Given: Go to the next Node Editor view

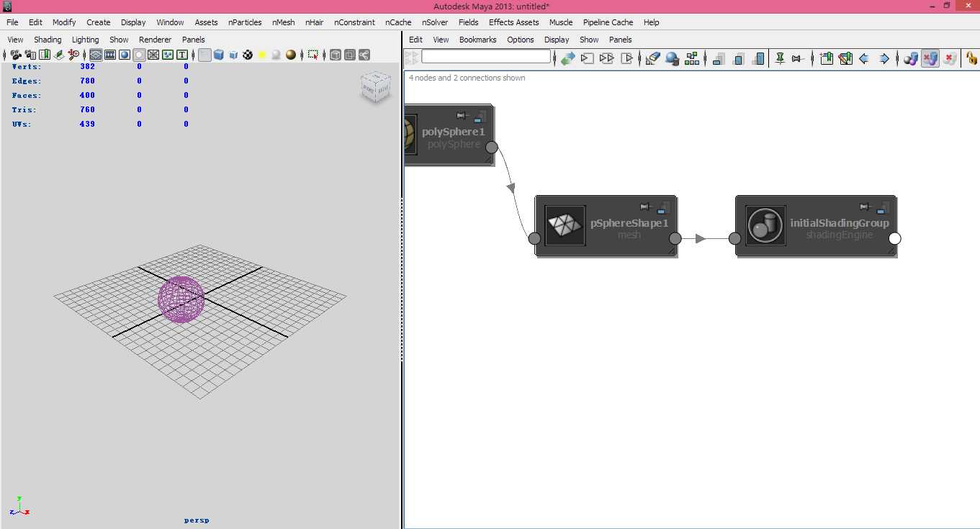Looking at the screenshot, I should coord(884,58).
